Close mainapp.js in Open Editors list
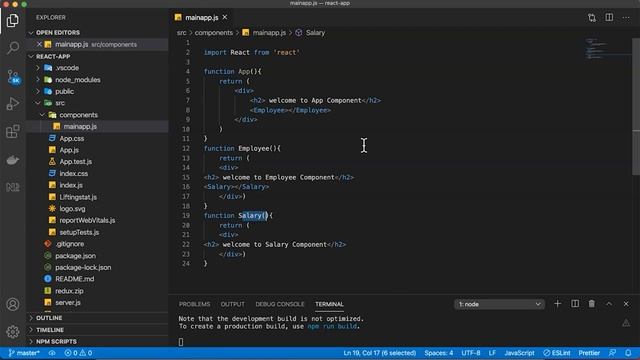 pyautogui.click(x=40, y=44)
